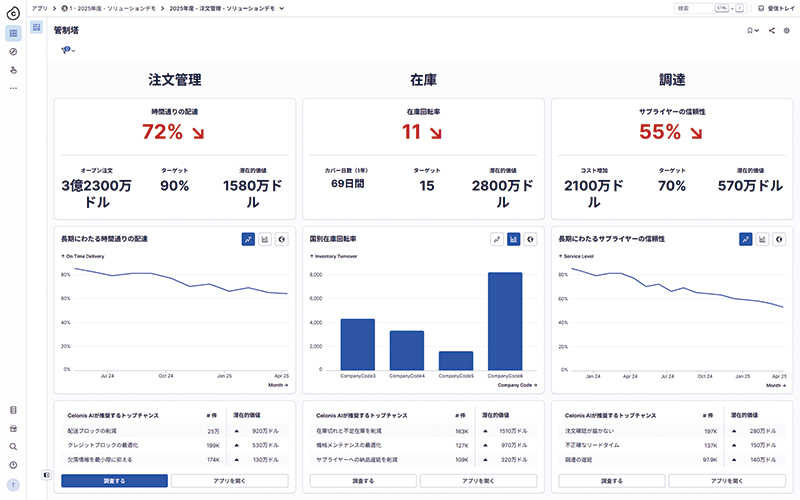This screenshot has height=500, width=800.
Task: Click the magnifier icon in the left sidebar
Action: [x=13, y=447]
